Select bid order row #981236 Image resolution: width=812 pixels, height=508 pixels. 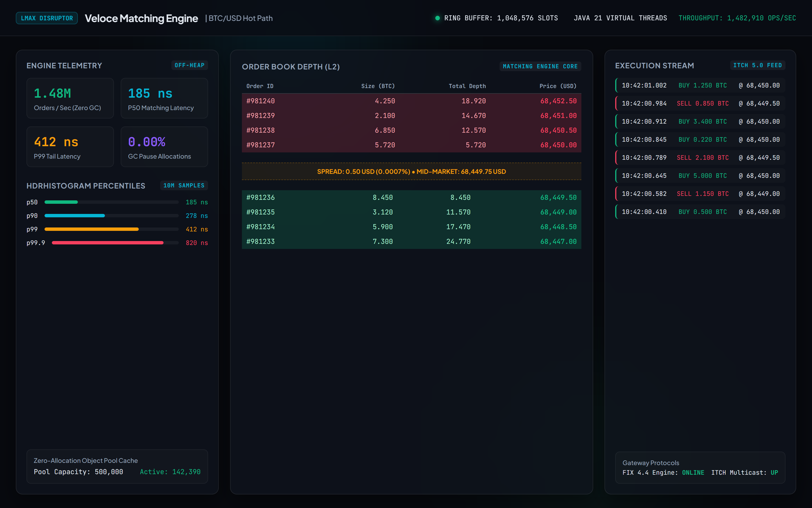[411, 198]
